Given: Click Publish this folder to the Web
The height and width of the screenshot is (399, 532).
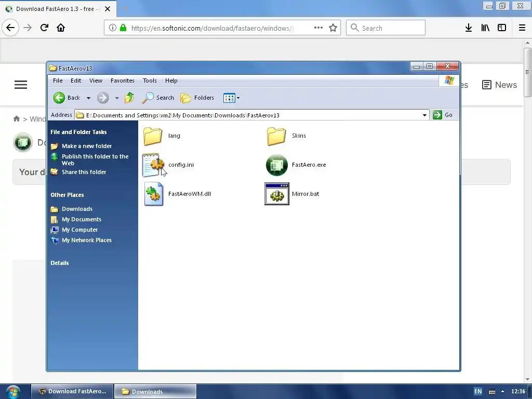Looking at the screenshot, I should coord(95,160).
